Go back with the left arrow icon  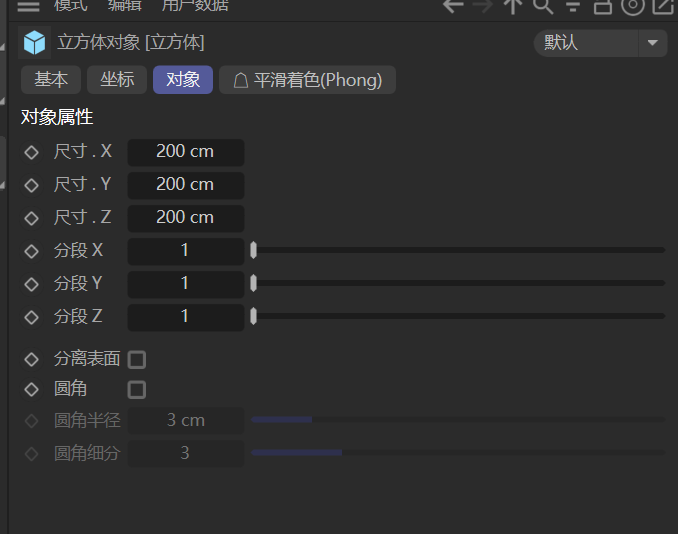pyautogui.click(x=453, y=6)
